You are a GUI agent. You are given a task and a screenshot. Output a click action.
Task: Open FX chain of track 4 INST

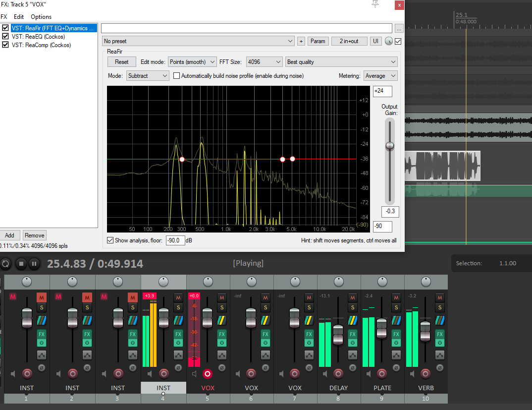[x=178, y=334]
